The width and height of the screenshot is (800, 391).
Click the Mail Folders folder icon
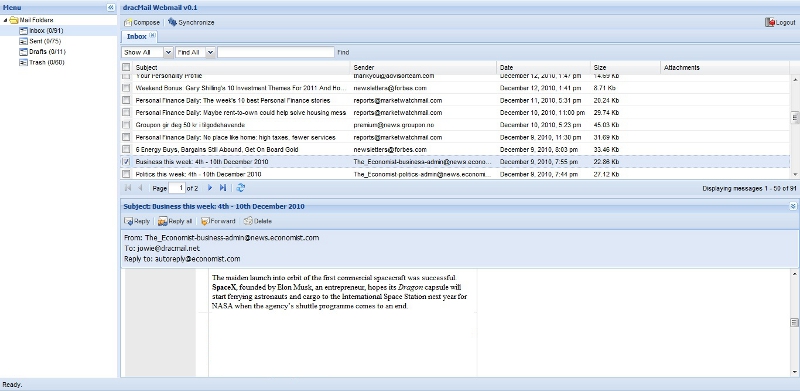[14, 20]
